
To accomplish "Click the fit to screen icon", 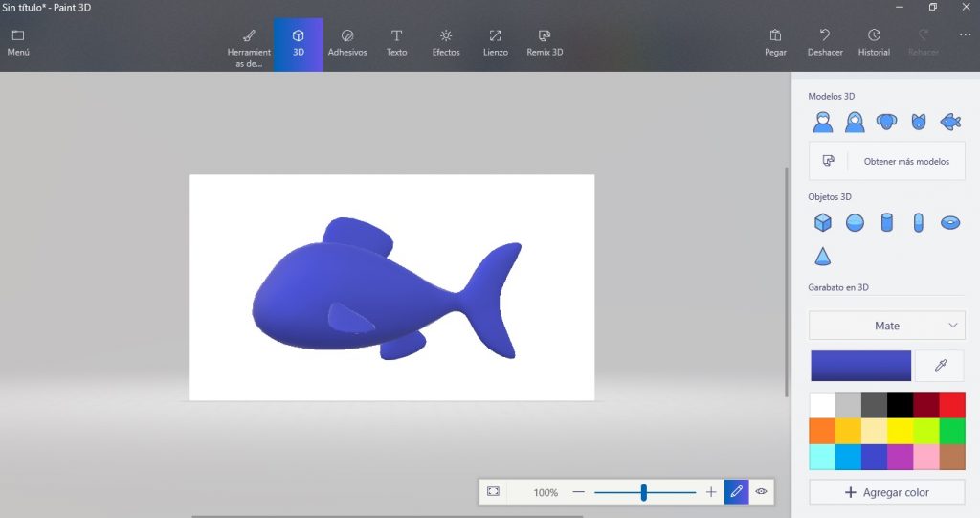I will (493, 492).
